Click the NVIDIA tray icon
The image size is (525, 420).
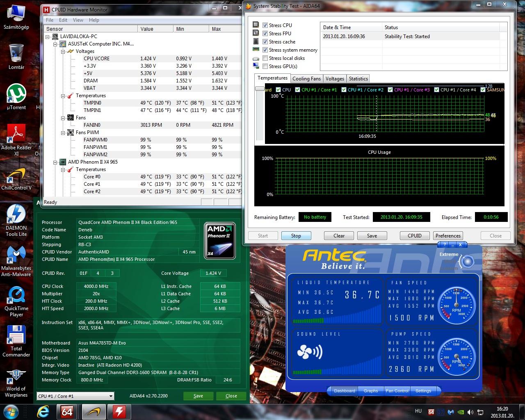point(461,412)
